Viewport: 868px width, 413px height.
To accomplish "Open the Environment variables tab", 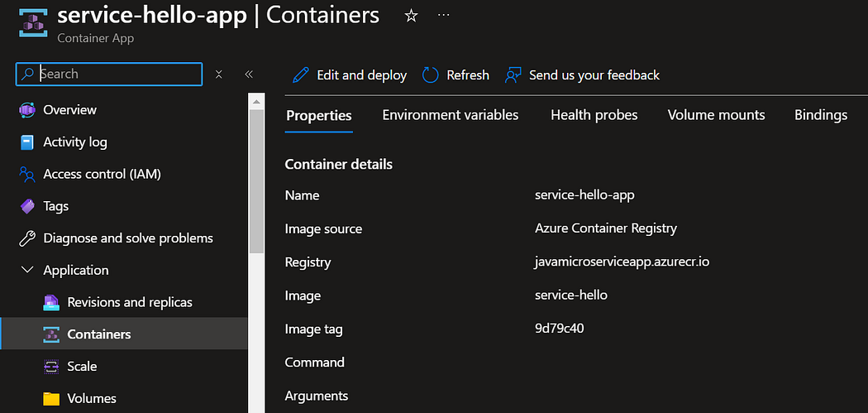I will (x=450, y=115).
